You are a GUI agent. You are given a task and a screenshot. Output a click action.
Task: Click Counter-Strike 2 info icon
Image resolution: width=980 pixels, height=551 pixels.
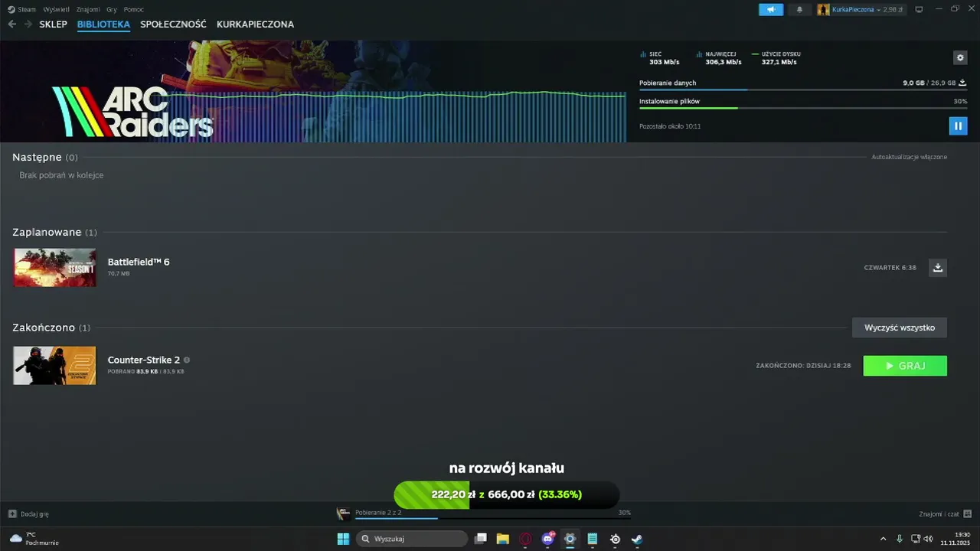[x=187, y=360]
